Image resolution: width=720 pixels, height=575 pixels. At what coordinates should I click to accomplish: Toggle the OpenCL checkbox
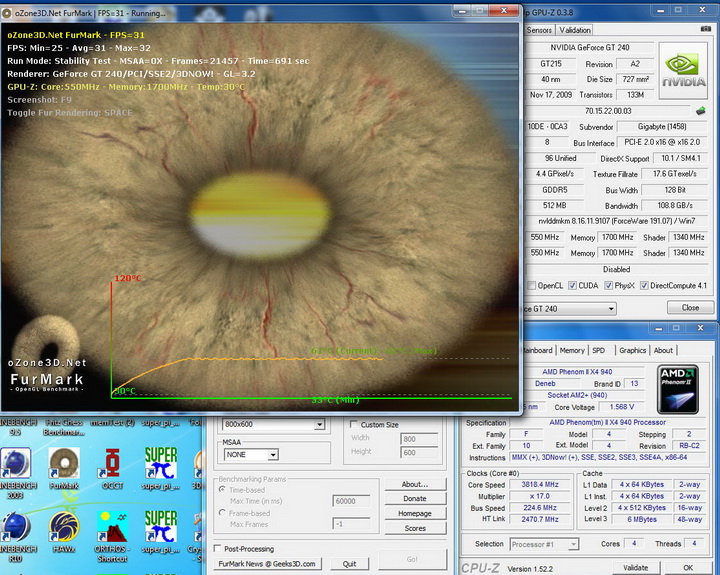click(532, 286)
